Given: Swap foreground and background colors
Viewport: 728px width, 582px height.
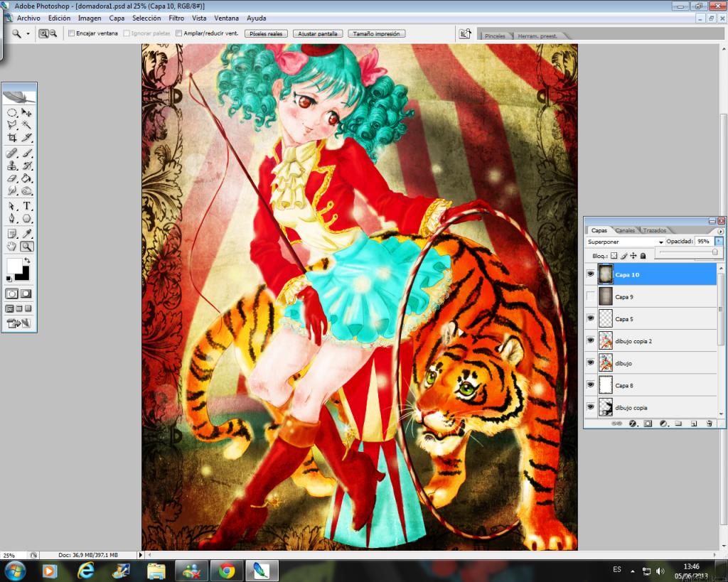Looking at the screenshot, I should click(27, 261).
